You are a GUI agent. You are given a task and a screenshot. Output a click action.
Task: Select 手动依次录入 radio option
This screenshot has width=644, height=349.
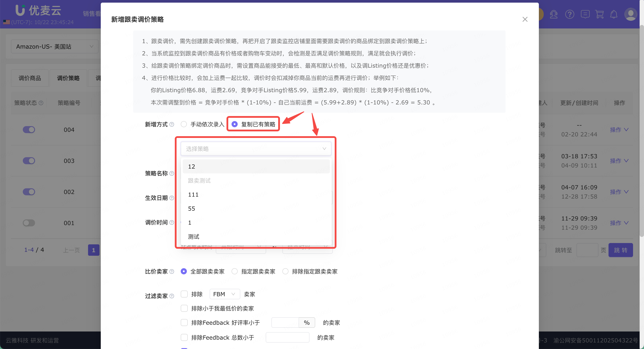184,124
